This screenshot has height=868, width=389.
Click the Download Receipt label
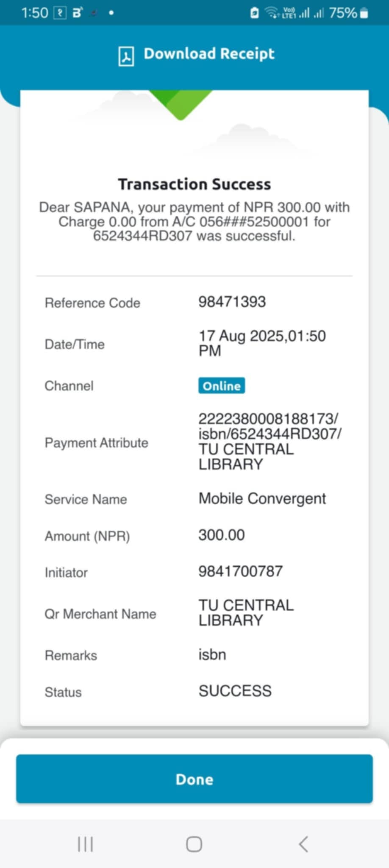click(x=209, y=54)
